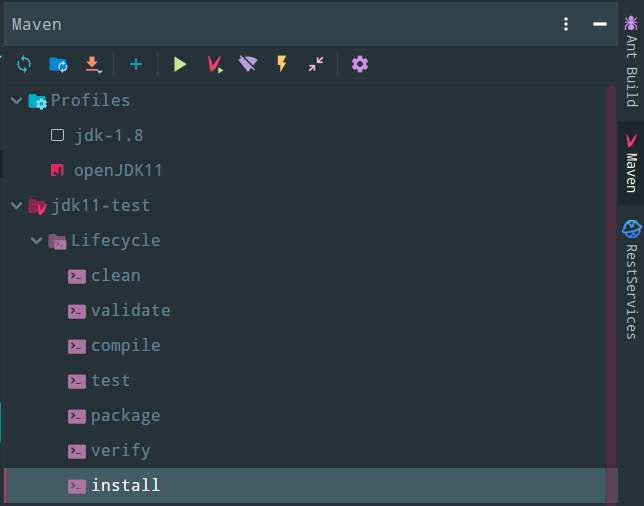Image resolution: width=644 pixels, height=506 pixels.
Task: Click the openJDK11 profile label
Action: coord(118,170)
